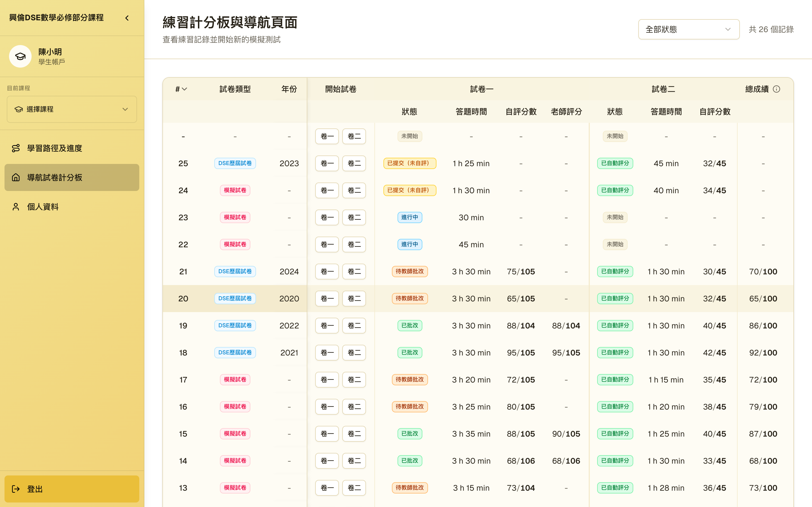This screenshot has width=812, height=507.
Task: Open the 學習路徑及進度 menu item
Action: tap(72, 148)
